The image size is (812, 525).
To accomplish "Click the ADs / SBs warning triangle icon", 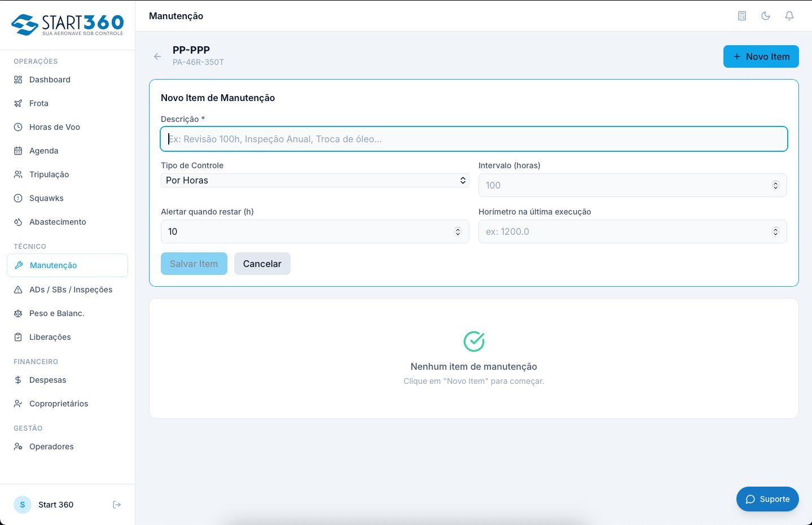I will [x=18, y=290].
